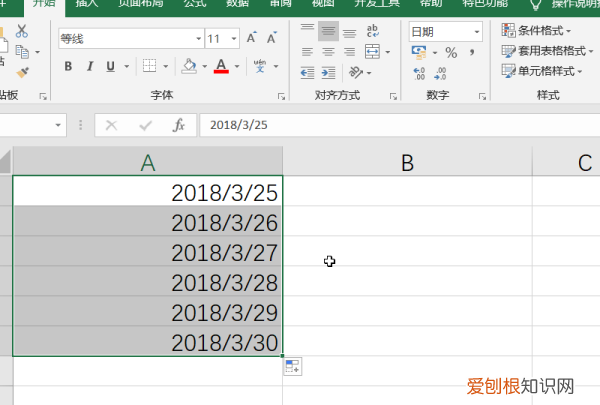The width and height of the screenshot is (600, 405).
Task: Click the phonetic guide wén icon
Action: coord(260,66)
